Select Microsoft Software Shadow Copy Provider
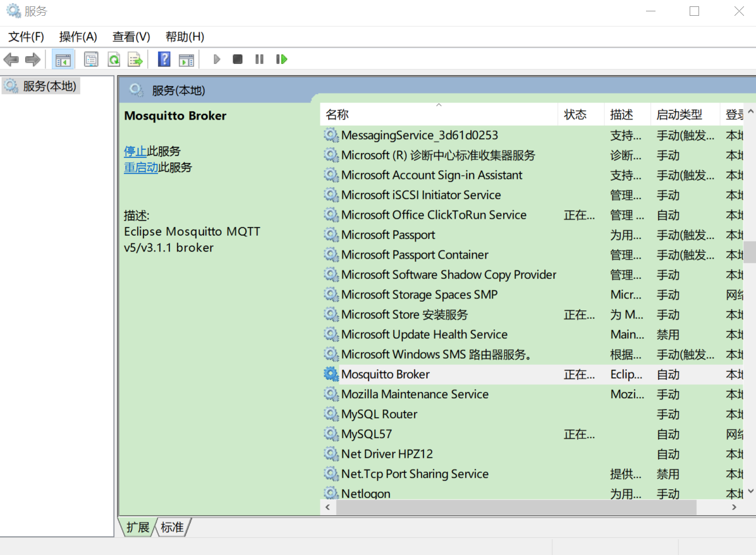 (449, 274)
